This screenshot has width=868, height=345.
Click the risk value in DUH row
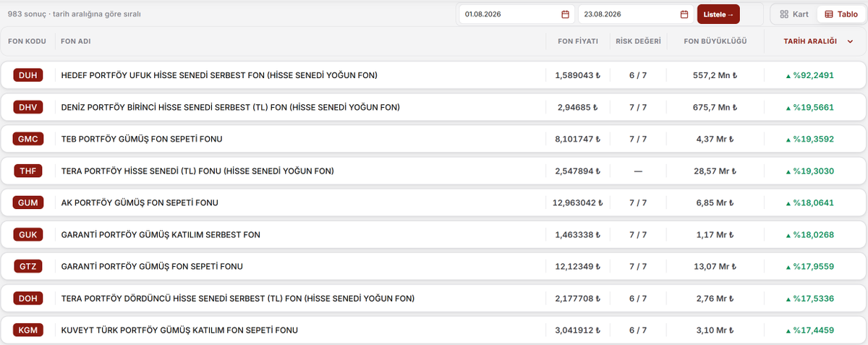point(638,75)
